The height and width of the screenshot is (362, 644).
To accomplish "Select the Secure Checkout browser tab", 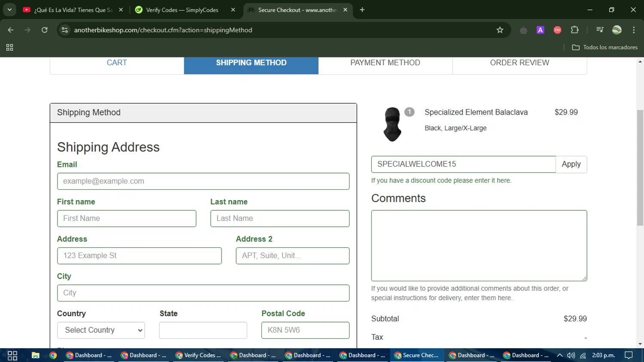I will click(297, 10).
